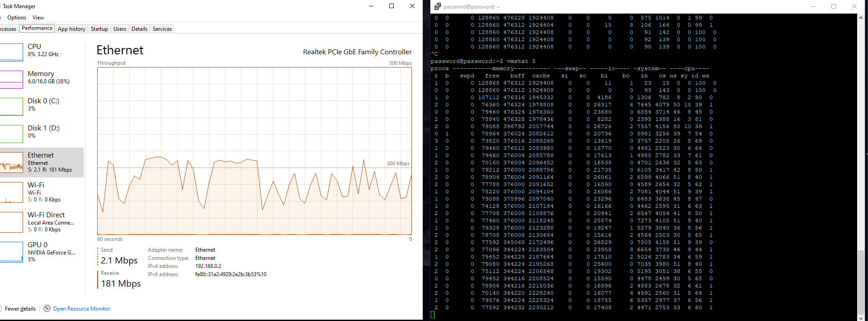Viewport: 868px width, 321px height.
Task: Select the Wi-Fi Direct adapter entry
Action: coord(42,222)
